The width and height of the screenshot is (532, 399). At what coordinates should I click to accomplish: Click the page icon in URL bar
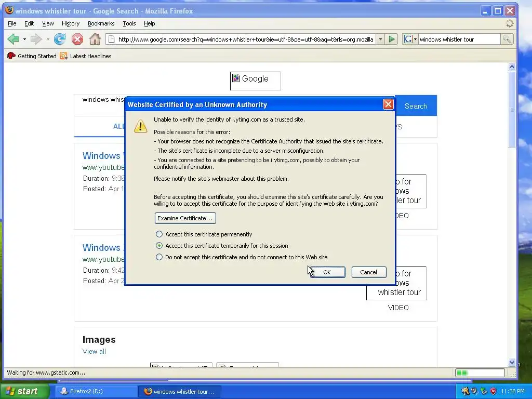point(111,39)
